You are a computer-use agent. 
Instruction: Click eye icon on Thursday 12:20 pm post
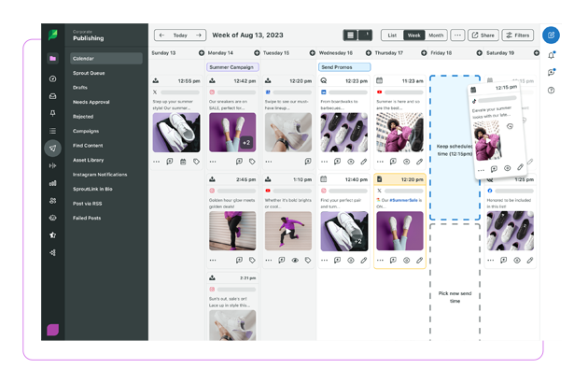click(406, 261)
